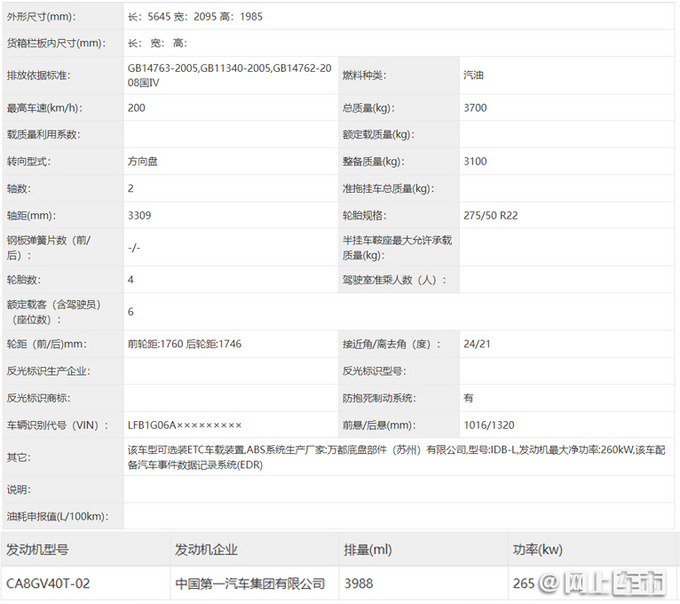
Task: Click the 整备质量(kg) label
Action: point(373,162)
